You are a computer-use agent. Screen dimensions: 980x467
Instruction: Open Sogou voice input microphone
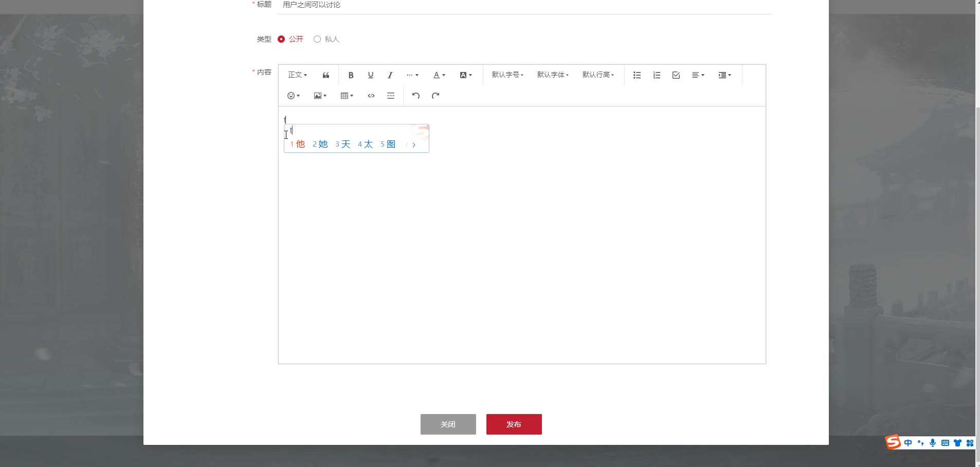[933, 443]
